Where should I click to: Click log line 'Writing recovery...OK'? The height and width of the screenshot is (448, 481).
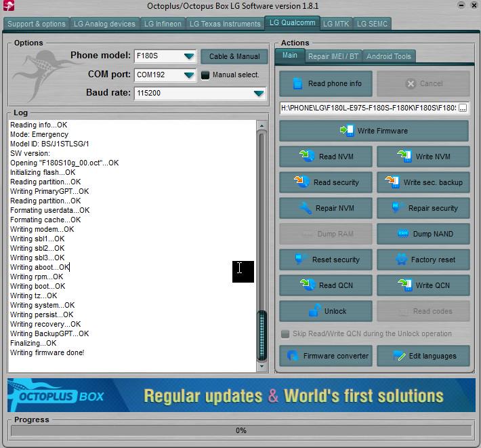[45, 325]
